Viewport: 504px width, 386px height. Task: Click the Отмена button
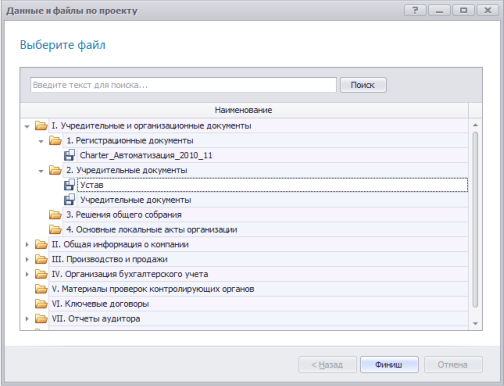click(x=453, y=365)
